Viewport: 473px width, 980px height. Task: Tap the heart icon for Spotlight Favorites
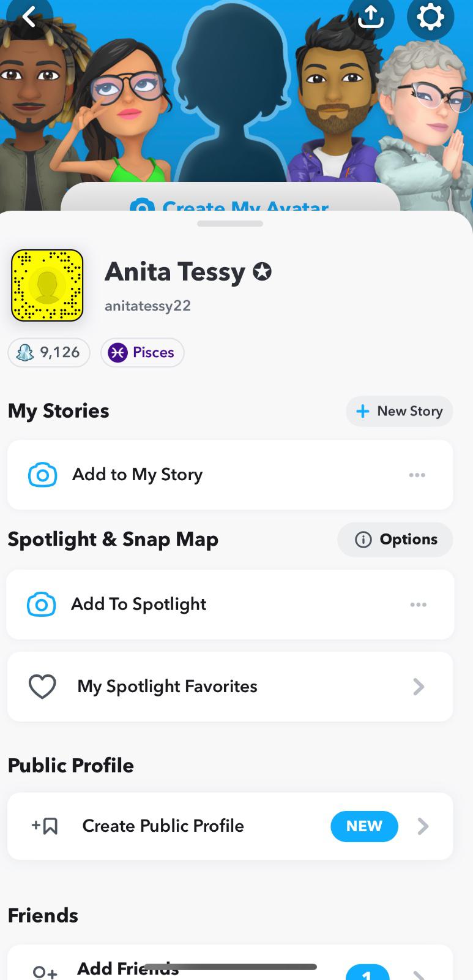click(x=42, y=687)
